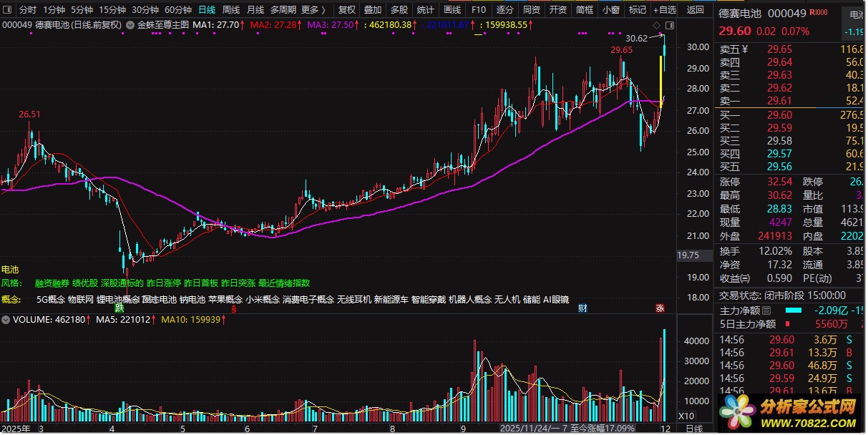Click the panel layout icon at top-left
The height and width of the screenshot is (435, 868).
pos(8,10)
